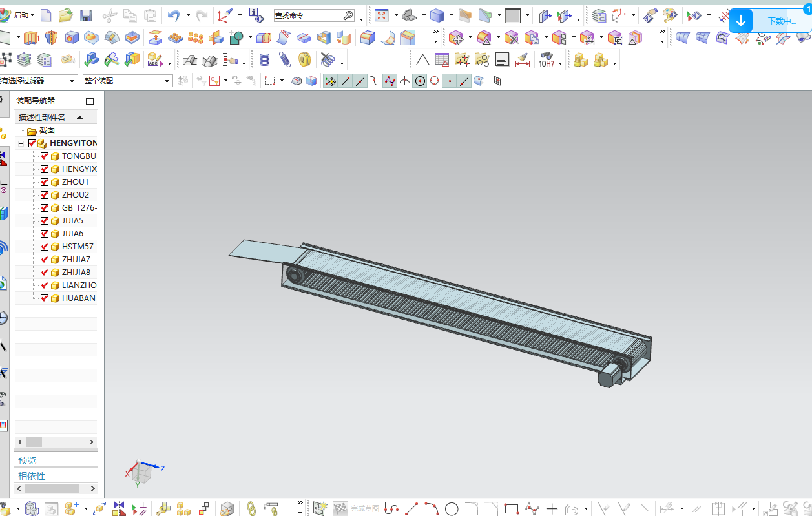Click the binoculars 10H7 icon
The width and height of the screenshot is (812, 516).
(547, 60)
